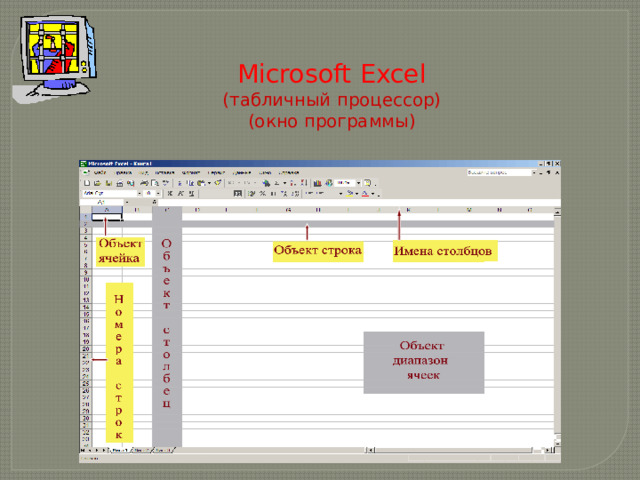Viewport: 640px width, 480px height.
Task: Open the font name dropdown arrow
Action: pyautogui.click(x=139, y=193)
